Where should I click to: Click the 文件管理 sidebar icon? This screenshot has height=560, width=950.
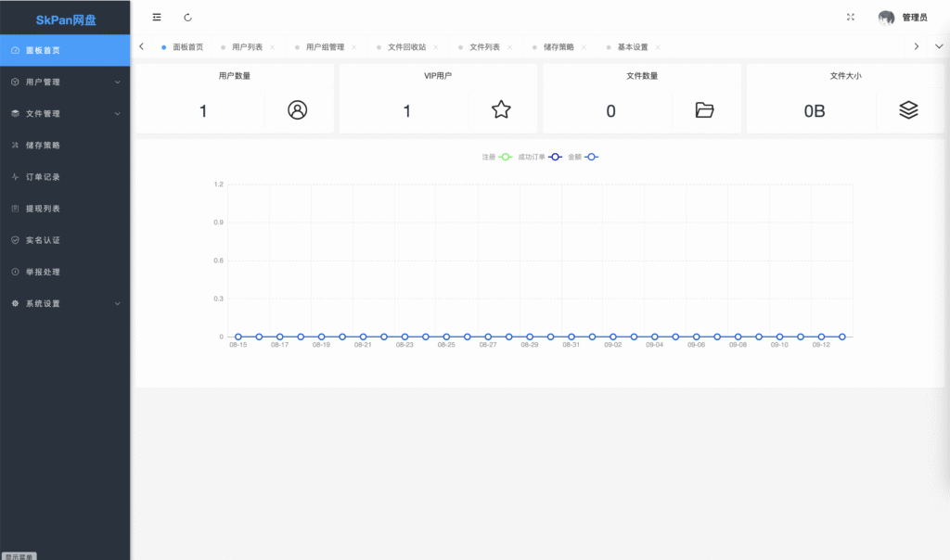tap(15, 113)
